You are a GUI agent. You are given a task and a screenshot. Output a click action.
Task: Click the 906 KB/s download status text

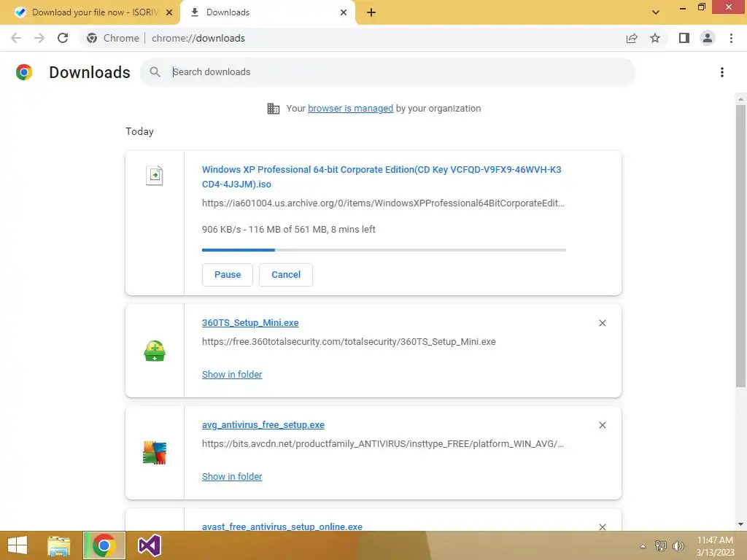click(x=289, y=230)
